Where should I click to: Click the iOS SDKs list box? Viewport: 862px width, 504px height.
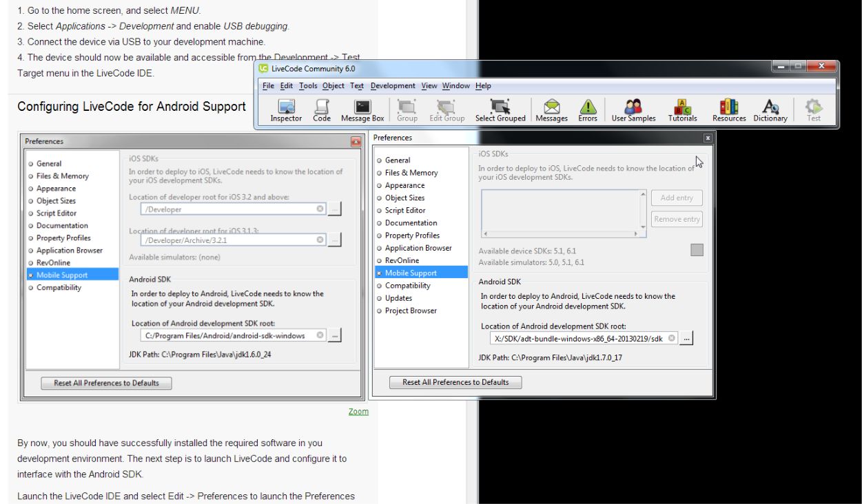coord(564,213)
